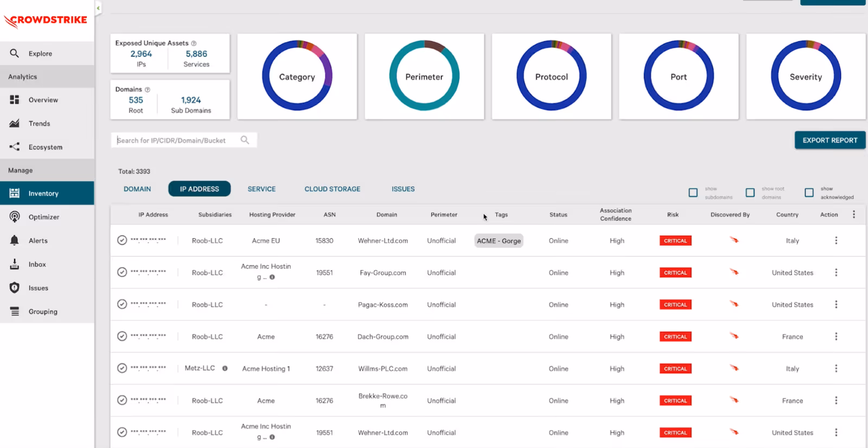Toggle check circle for Pagac-Koss.com row
The height and width of the screenshot is (448, 868).
(x=122, y=304)
